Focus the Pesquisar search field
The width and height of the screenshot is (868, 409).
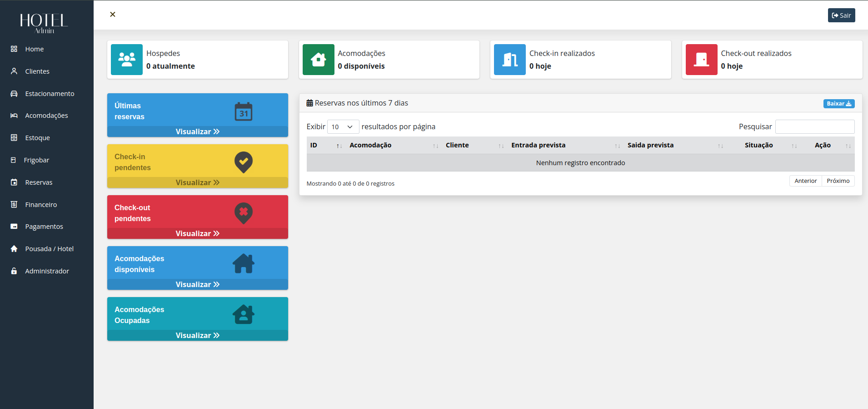[814, 127]
